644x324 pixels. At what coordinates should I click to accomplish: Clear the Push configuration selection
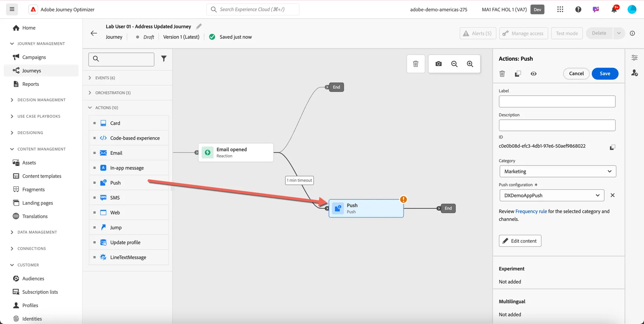pos(612,195)
